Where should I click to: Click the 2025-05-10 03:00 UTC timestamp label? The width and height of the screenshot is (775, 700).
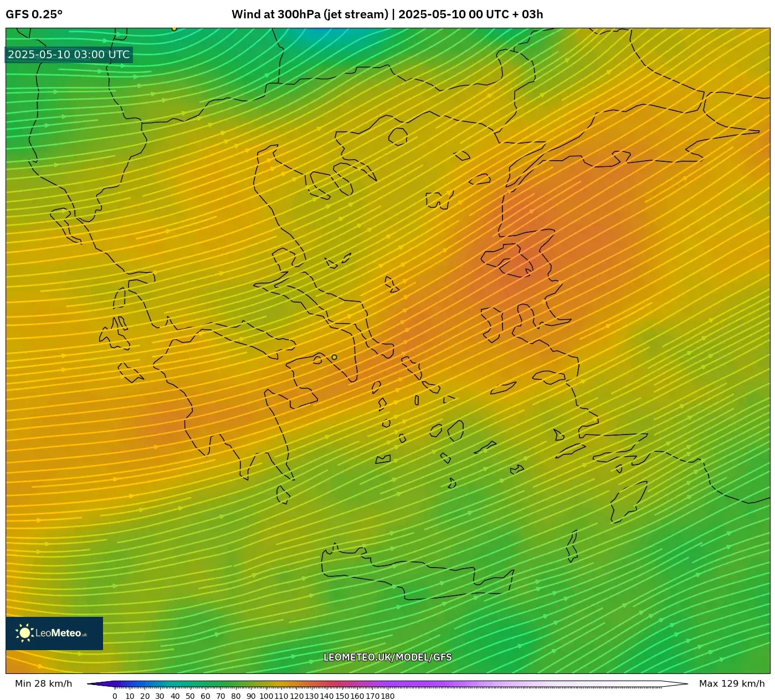coord(69,54)
